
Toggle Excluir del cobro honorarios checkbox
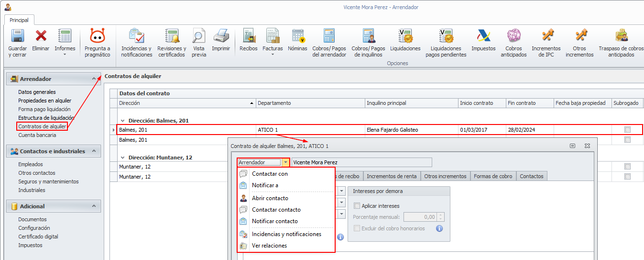pos(357,228)
